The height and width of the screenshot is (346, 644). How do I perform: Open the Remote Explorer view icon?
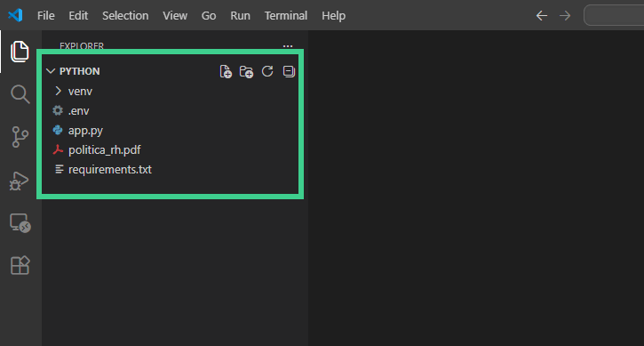pos(20,223)
